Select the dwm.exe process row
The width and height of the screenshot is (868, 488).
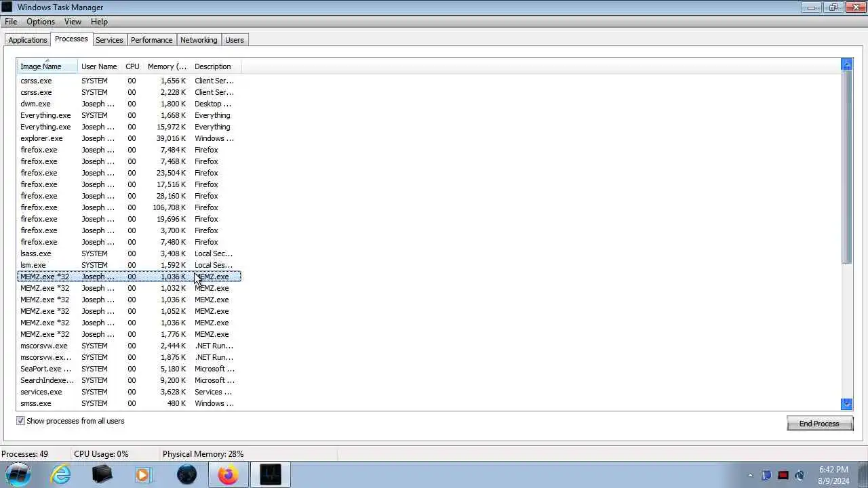tap(129, 104)
